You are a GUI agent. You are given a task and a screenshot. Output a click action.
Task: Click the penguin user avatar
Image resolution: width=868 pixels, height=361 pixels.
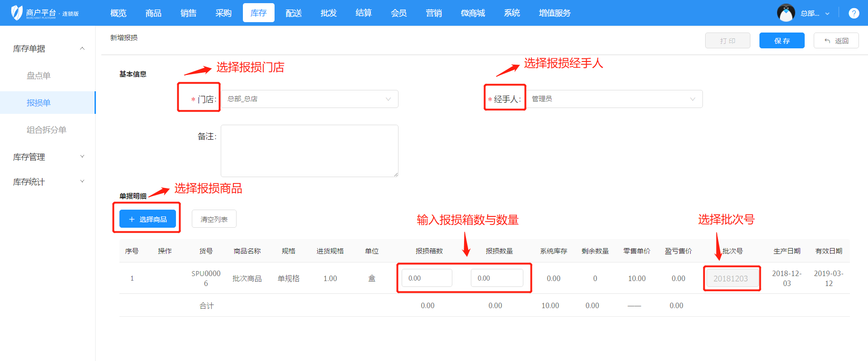786,13
